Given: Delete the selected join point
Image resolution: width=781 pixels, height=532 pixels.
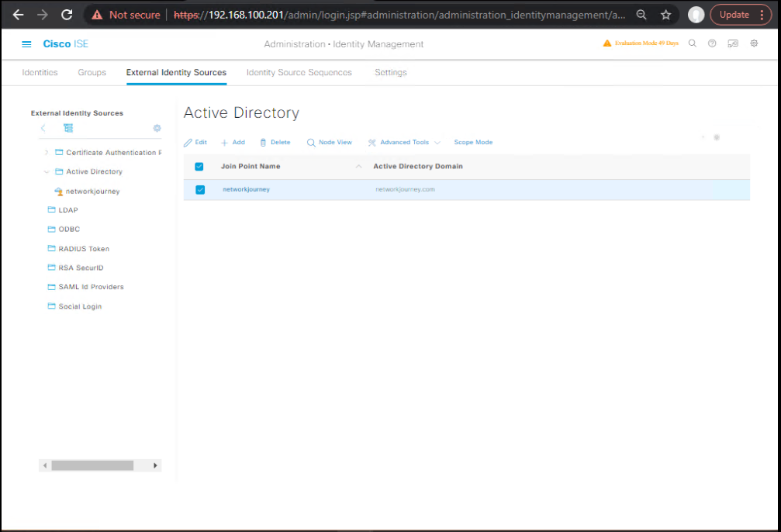Looking at the screenshot, I should [275, 143].
